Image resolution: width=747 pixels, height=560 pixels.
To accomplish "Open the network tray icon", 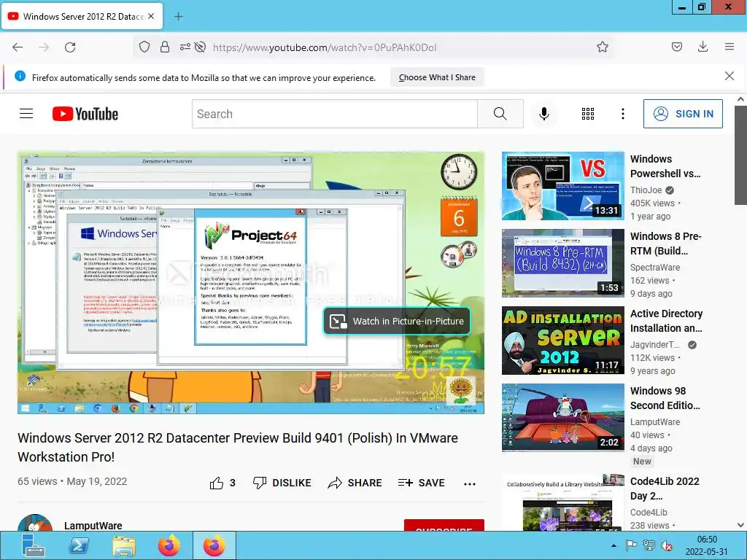I will [x=649, y=545].
